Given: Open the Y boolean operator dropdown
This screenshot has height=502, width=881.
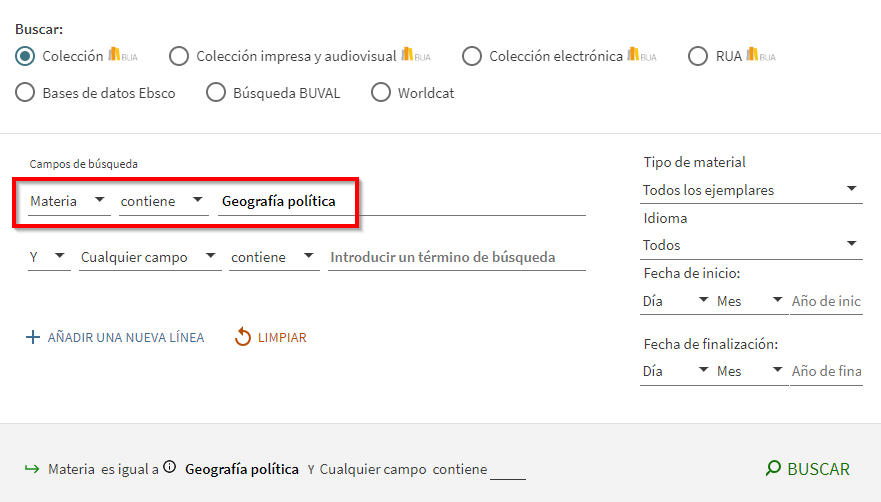Looking at the screenshot, I should click(x=48, y=257).
